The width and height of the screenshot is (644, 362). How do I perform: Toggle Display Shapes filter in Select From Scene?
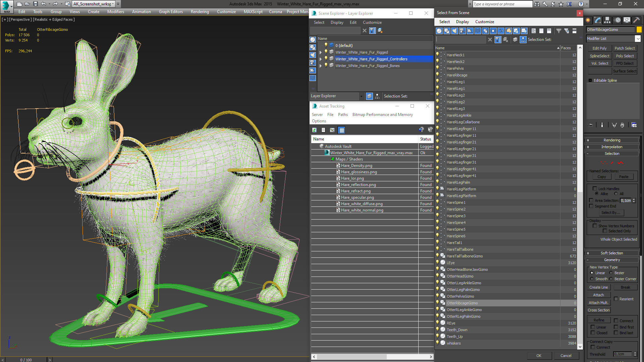(447, 31)
